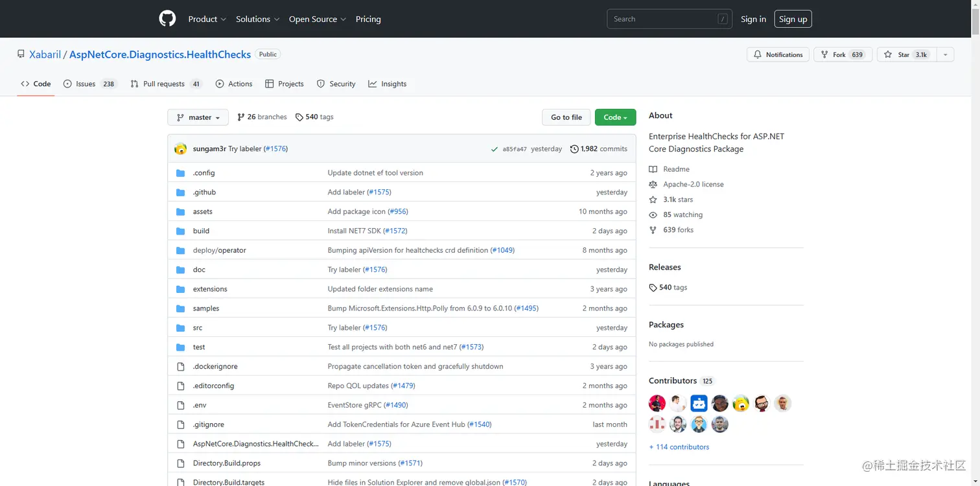Open the test folder
This screenshot has width=980, height=486.
coord(199,347)
